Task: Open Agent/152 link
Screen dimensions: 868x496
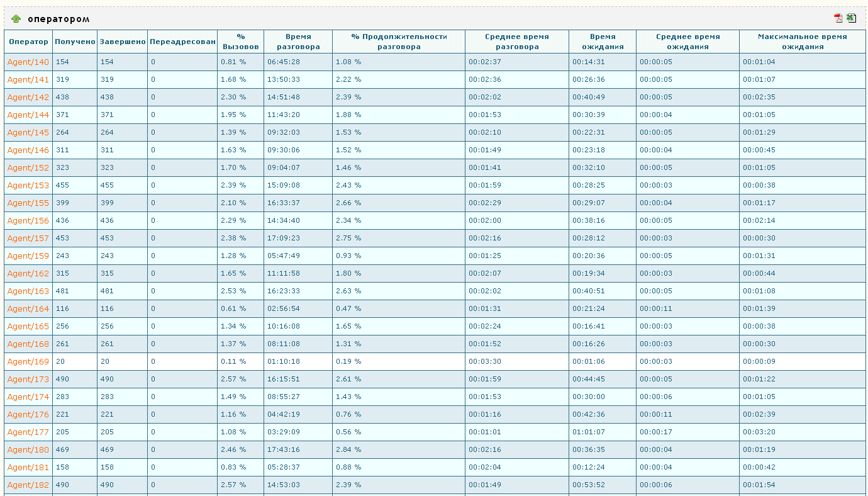Action: (x=28, y=167)
